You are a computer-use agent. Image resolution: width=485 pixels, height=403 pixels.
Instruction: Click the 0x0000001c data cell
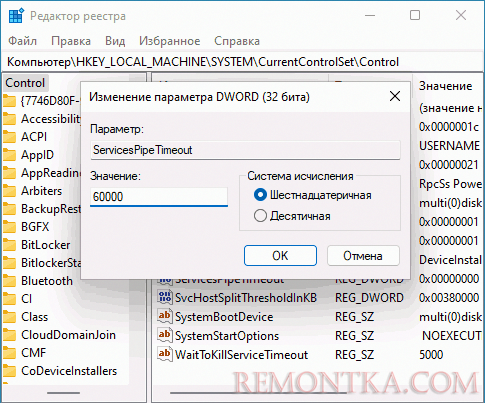449,127
